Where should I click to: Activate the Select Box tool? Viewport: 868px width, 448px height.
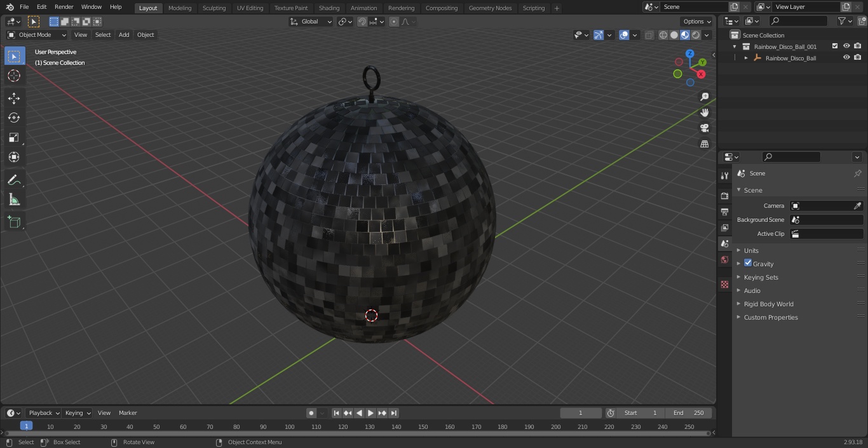[x=14, y=56]
